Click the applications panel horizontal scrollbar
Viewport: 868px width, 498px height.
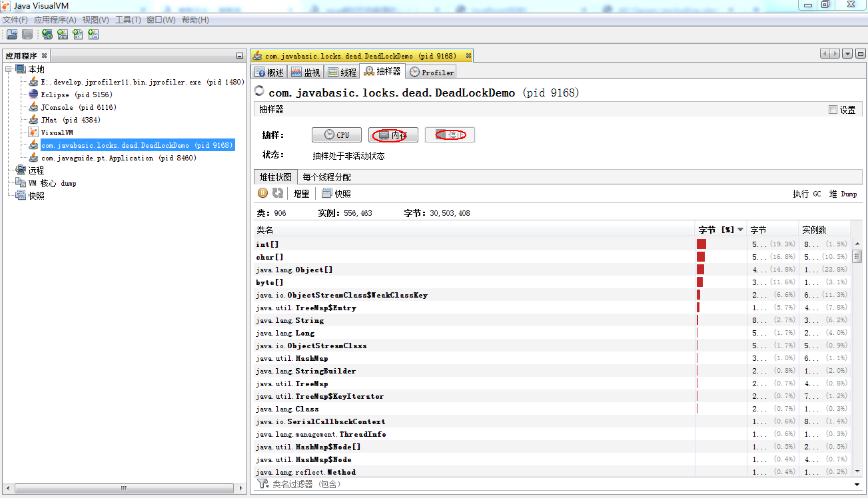point(123,488)
